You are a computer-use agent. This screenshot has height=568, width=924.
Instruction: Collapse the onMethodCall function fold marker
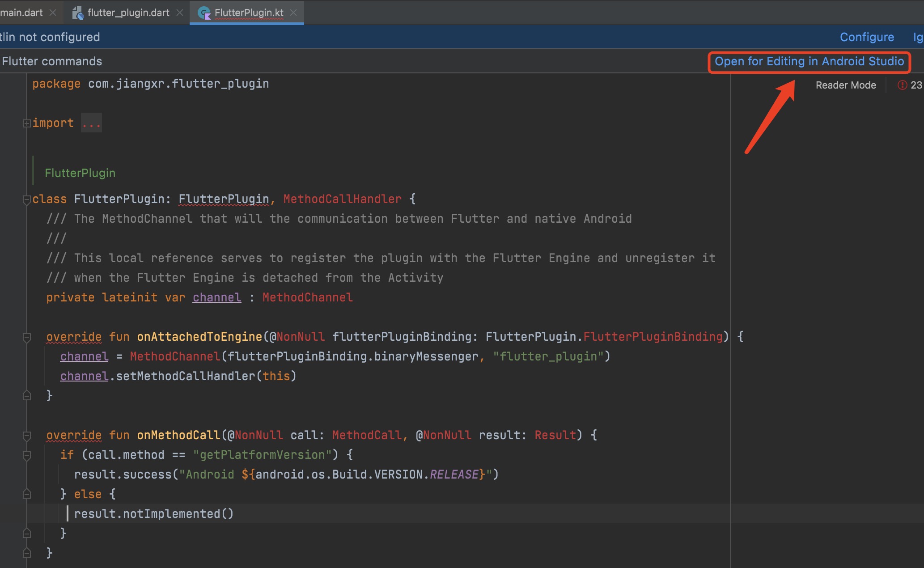pos(27,436)
